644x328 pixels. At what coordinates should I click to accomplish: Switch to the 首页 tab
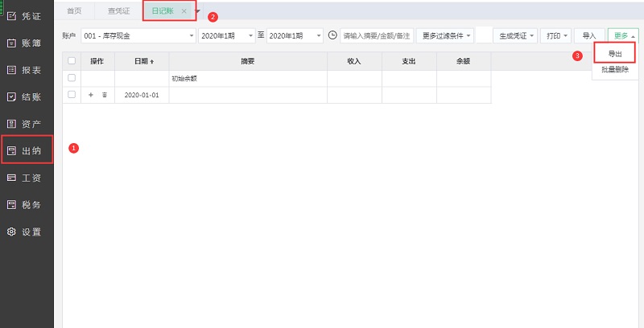(x=75, y=10)
